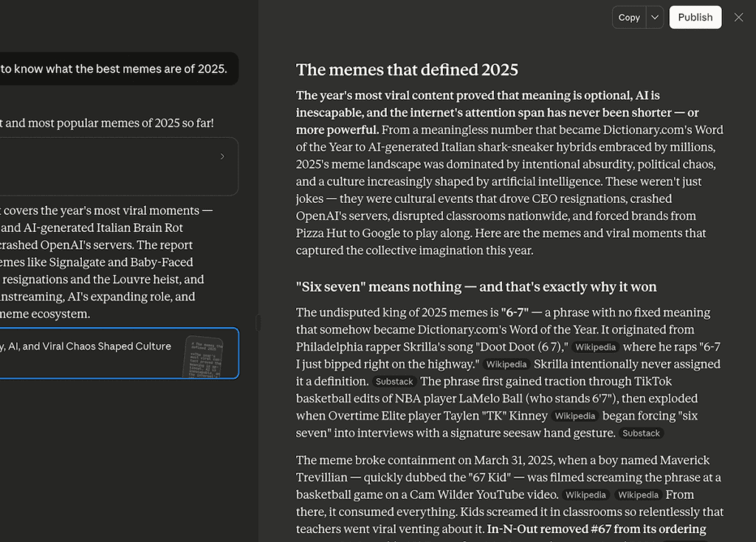Click text 'crashed OpenAI's servers. The report'
The height and width of the screenshot is (542, 756).
click(96, 245)
